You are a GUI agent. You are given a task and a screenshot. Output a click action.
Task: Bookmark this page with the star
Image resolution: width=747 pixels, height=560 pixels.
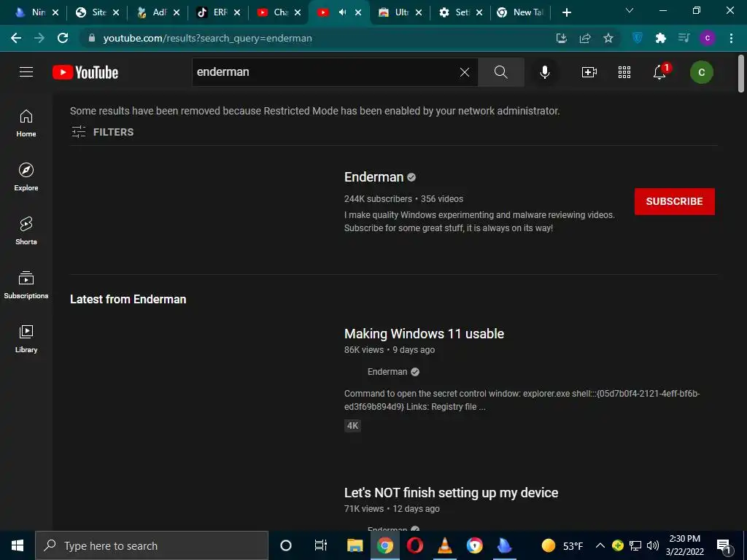[608, 38]
